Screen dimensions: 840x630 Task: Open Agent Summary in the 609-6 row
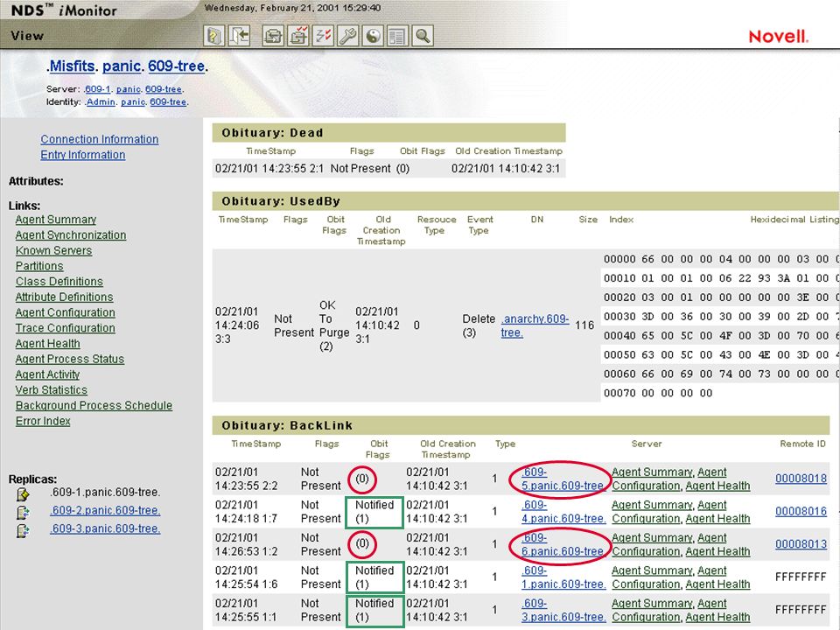pyautogui.click(x=652, y=537)
